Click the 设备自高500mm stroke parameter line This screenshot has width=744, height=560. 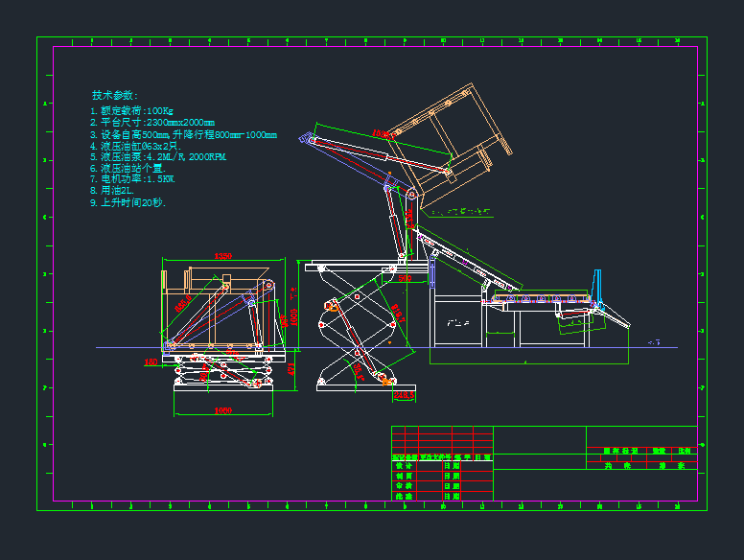tap(182, 134)
